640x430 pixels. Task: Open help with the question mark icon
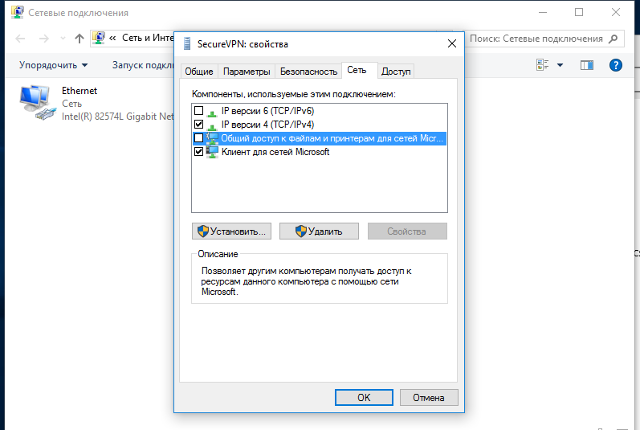tap(616, 65)
